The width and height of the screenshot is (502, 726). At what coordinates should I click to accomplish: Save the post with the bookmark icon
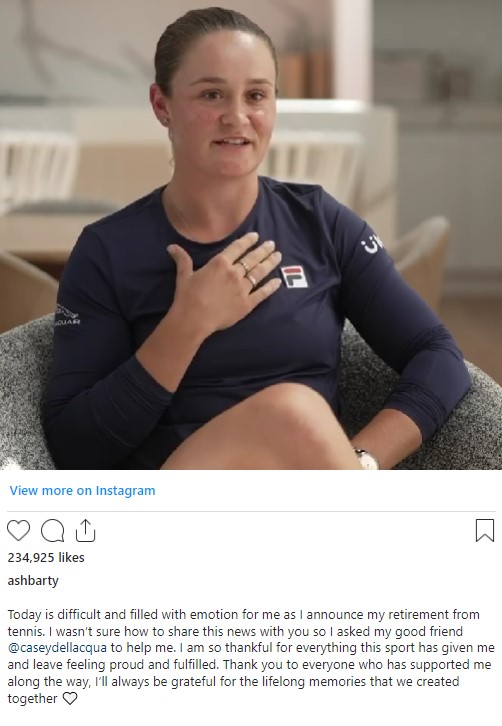[x=485, y=531]
